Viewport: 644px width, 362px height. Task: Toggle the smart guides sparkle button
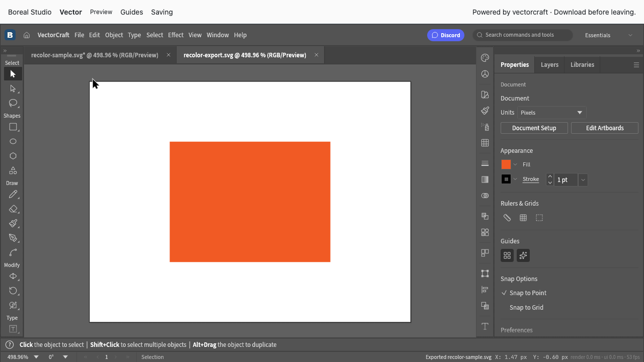523,255
